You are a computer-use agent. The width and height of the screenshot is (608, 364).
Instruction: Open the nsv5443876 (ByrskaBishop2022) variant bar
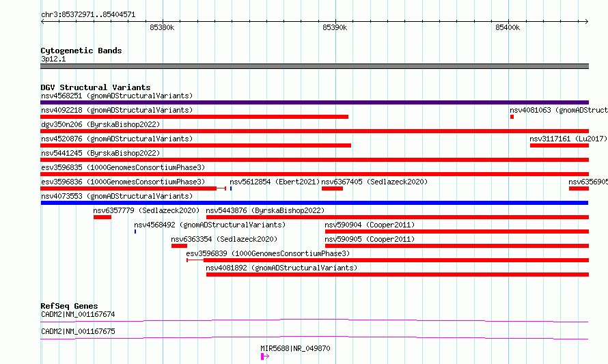pos(398,217)
